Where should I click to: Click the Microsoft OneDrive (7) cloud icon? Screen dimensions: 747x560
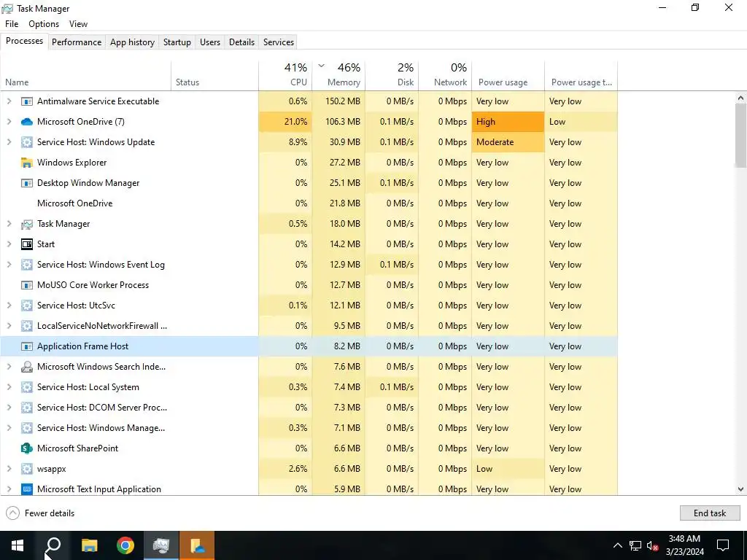coord(27,122)
